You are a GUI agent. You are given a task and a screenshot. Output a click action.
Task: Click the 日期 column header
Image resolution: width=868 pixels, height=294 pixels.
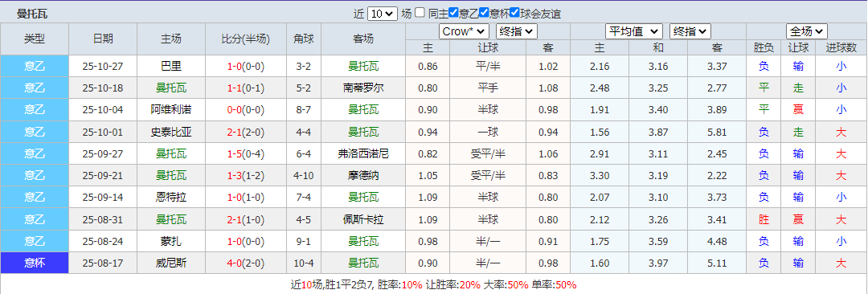pos(103,39)
